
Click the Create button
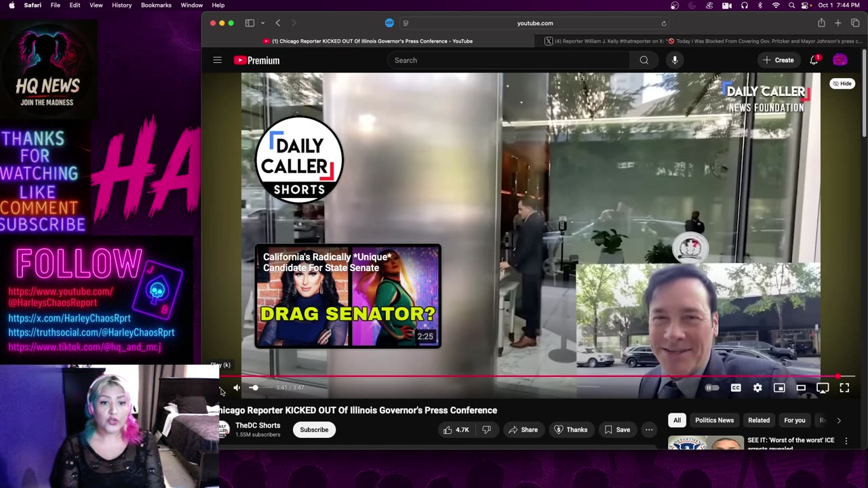pos(778,60)
